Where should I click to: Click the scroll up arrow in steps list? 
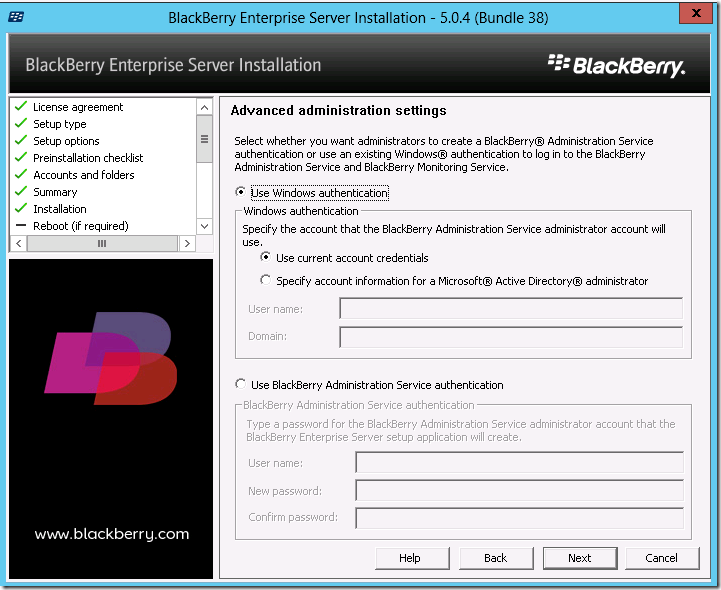[205, 108]
